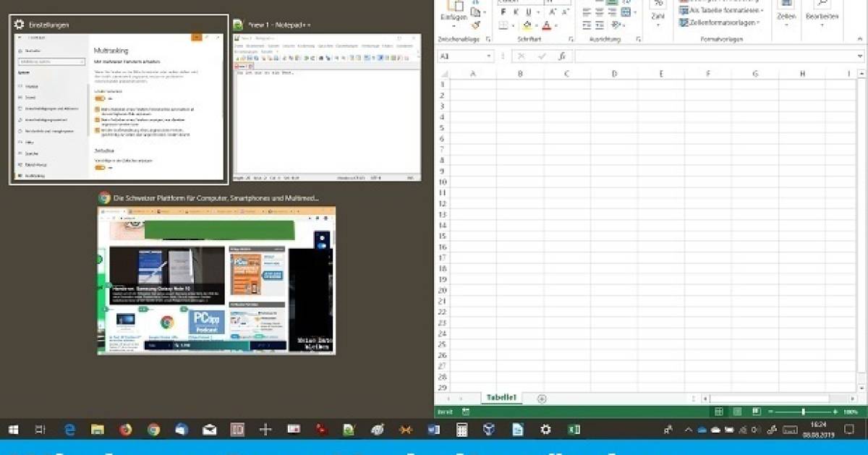
Task: Click the Excel horizontal scrollbar
Action: coord(768,399)
